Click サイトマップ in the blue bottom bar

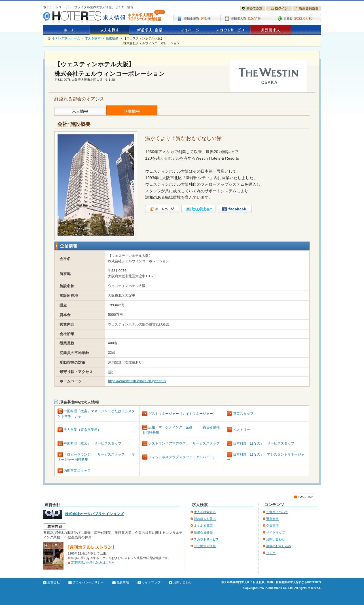[151, 582]
